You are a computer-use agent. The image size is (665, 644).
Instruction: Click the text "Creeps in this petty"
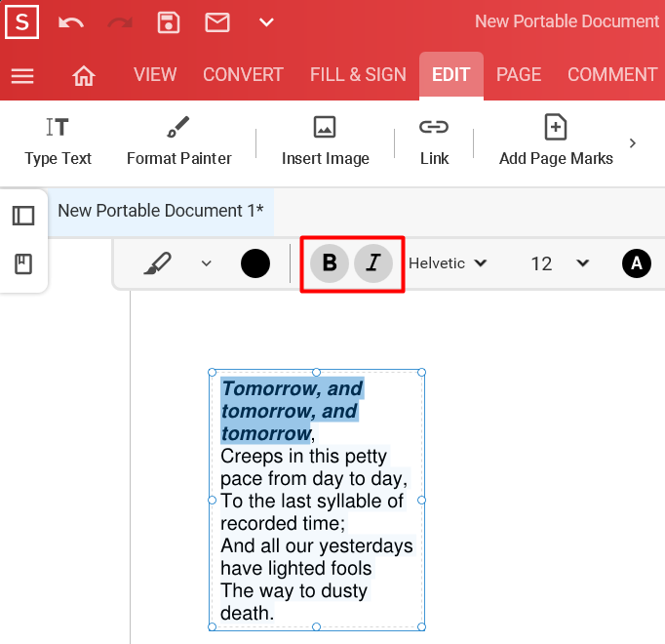pos(303,457)
